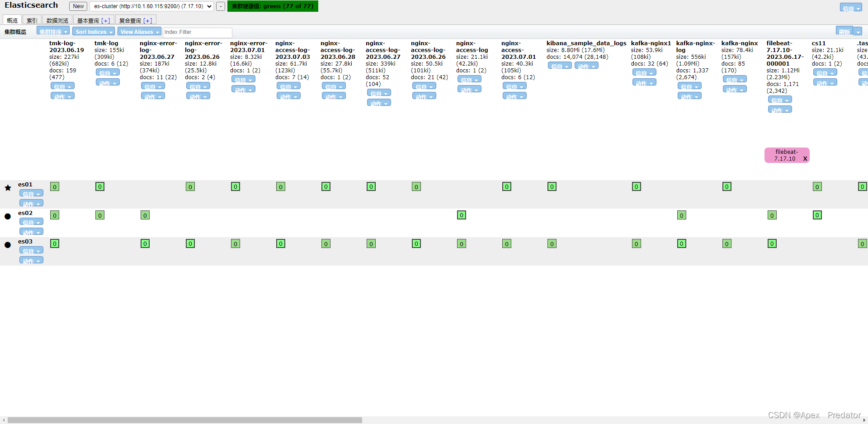Select shard 0 of nginx-access-log on es02
This screenshot has width=868, height=424.
462,215
